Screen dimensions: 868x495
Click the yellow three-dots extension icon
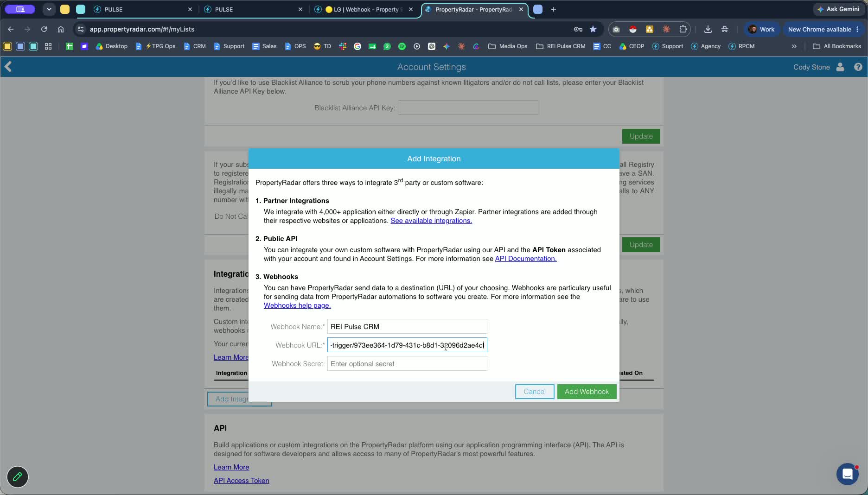650,29
